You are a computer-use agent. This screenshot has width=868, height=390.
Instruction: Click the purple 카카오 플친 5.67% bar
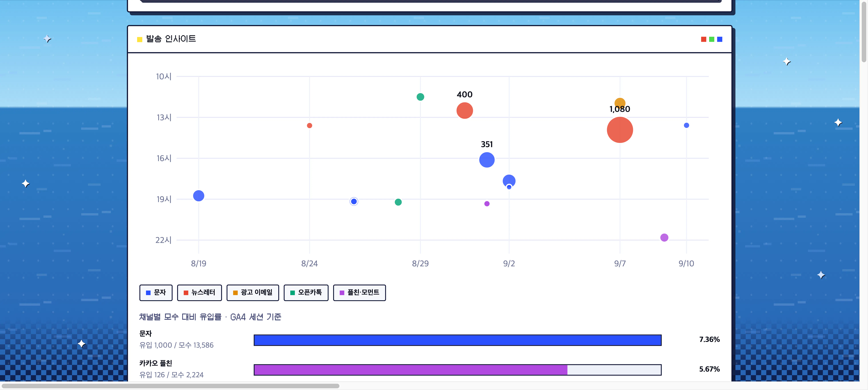point(458,370)
